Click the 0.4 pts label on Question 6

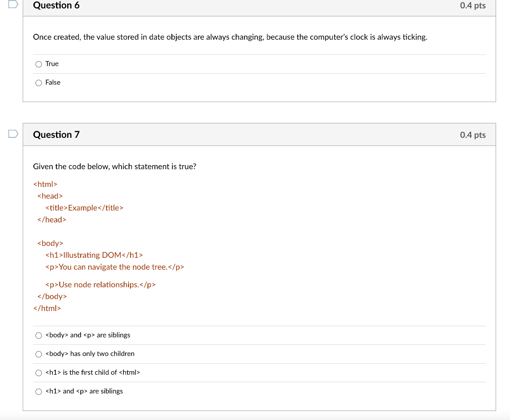pyautogui.click(x=473, y=5)
